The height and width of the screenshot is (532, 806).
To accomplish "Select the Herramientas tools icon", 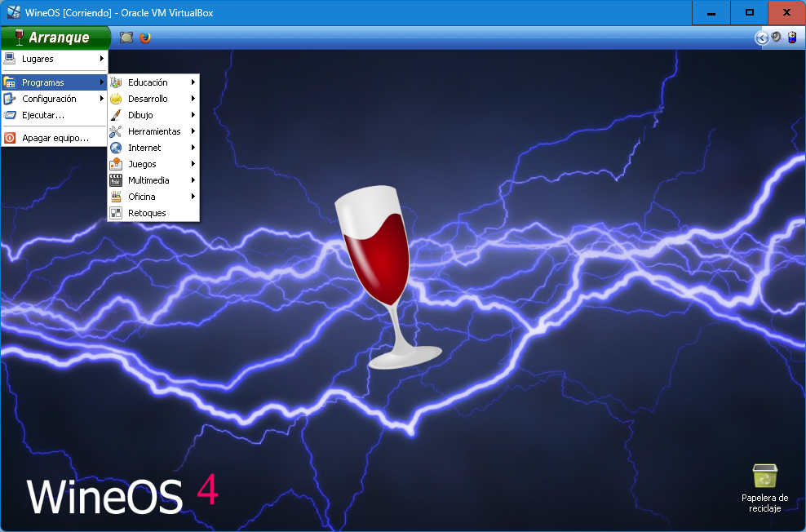I will tap(115, 131).
